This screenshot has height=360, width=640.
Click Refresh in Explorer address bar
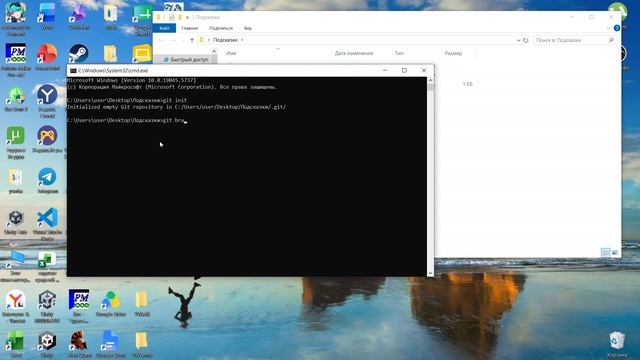click(526, 40)
